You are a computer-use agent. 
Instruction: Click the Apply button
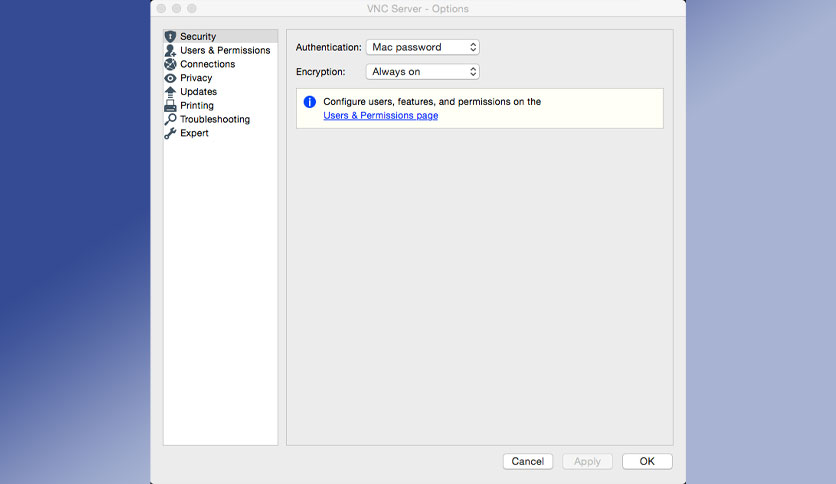click(x=588, y=461)
